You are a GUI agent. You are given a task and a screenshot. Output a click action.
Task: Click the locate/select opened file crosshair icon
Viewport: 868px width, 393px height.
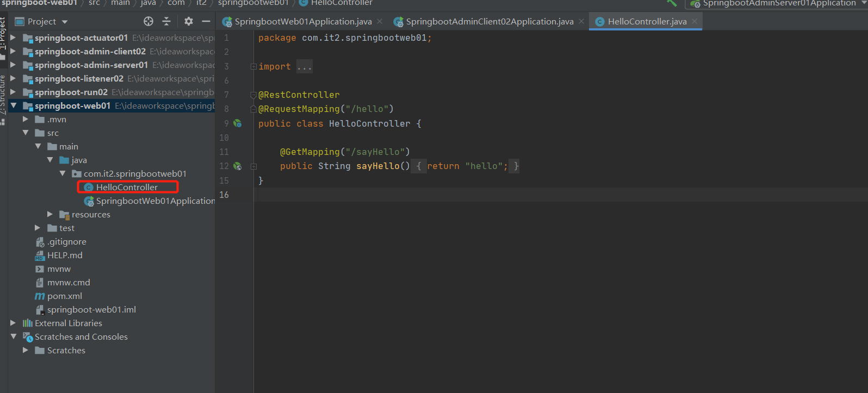coord(148,21)
